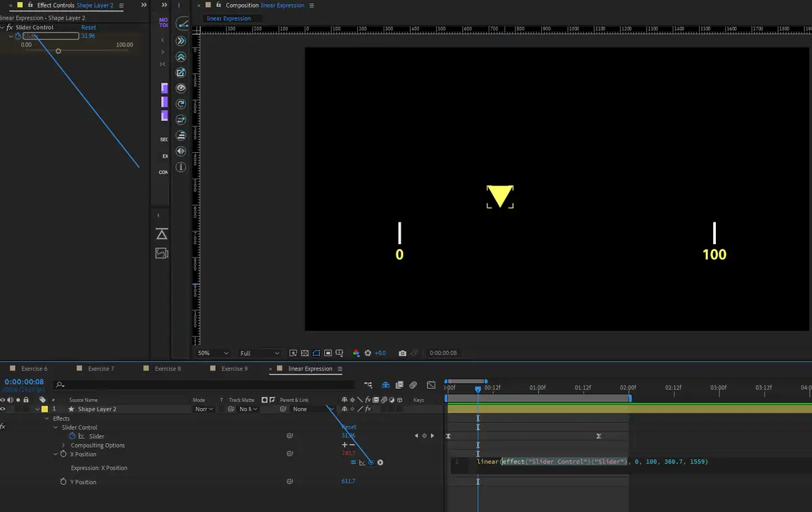This screenshot has width=812, height=512.
Task: Show the X Position expression graph
Action: click(362, 463)
